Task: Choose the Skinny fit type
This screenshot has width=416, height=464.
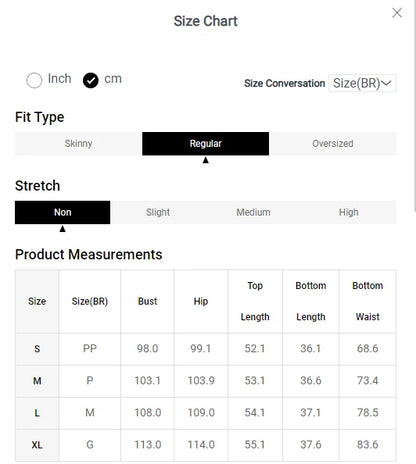Action: tap(78, 144)
